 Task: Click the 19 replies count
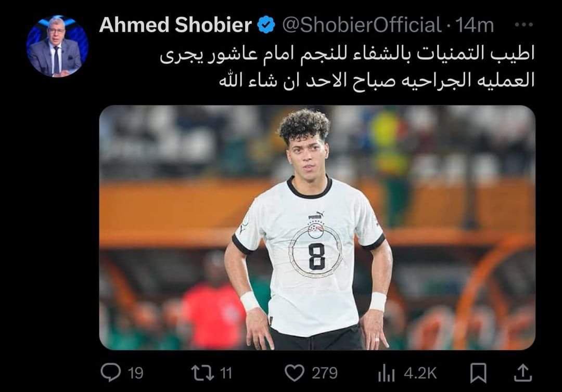(135, 373)
